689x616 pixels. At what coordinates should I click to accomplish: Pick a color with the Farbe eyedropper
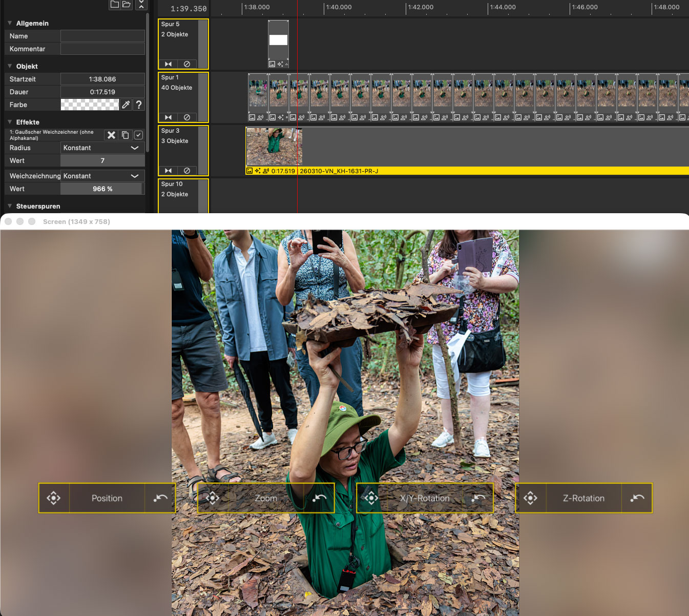[126, 105]
